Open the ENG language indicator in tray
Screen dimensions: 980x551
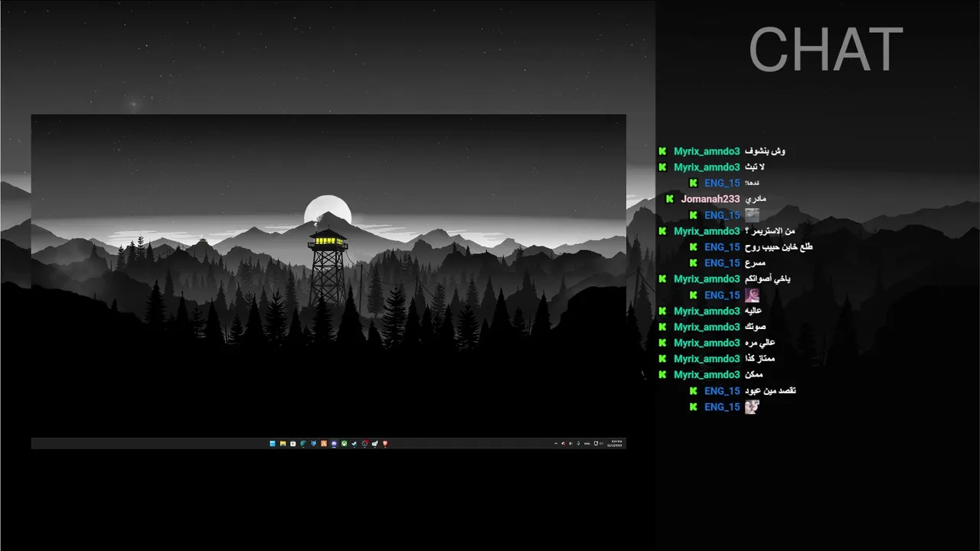587,443
